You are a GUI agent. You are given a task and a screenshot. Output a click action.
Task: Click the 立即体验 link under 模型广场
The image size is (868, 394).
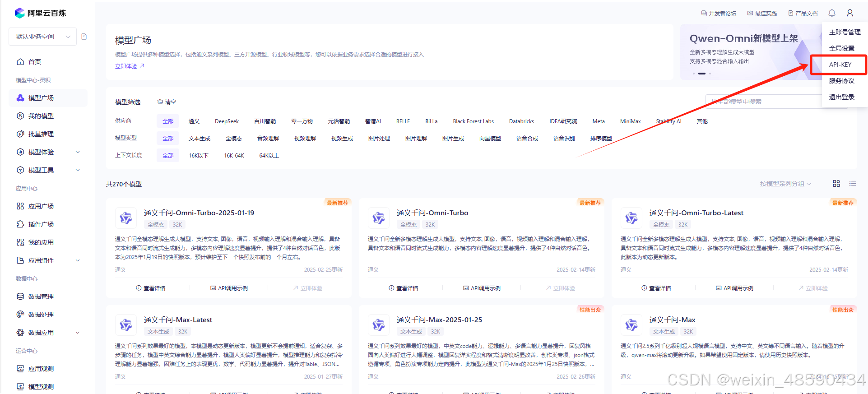(x=130, y=66)
